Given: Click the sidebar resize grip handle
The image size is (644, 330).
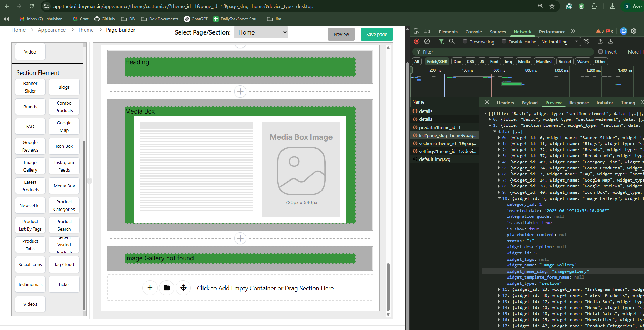Looking at the screenshot, I should pyautogui.click(x=89, y=181).
